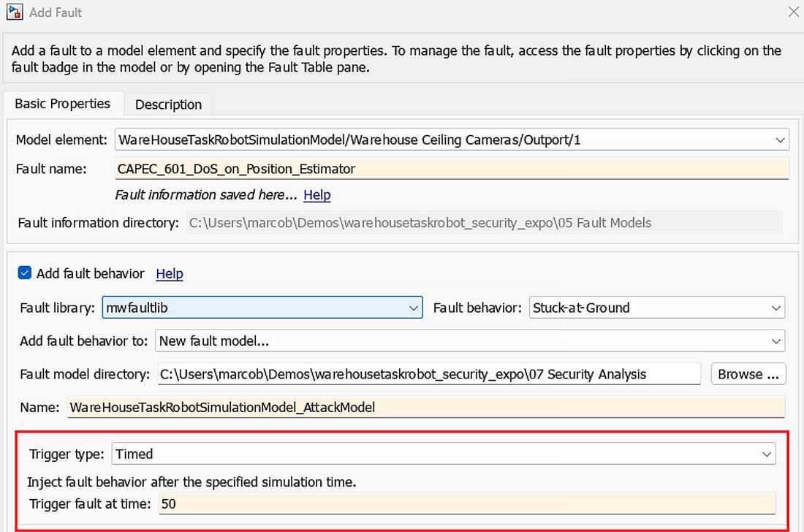Open the 'Add fault behavior to' dropdown
Viewport: 804px width, 532px height.
469,341
